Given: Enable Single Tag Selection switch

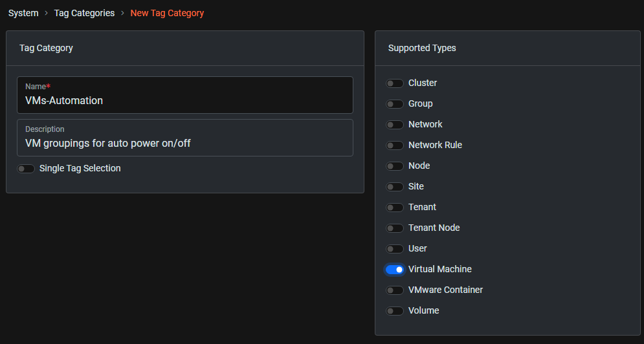Looking at the screenshot, I should click(x=25, y=169).
